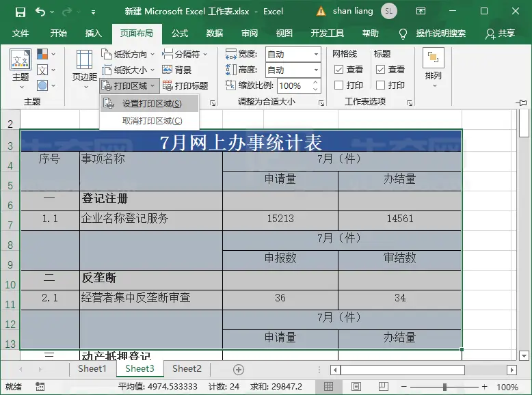532x395 pixels.
Task: Open the Themes gallery button
Action: pyautogui.click(x=21, y=69)
